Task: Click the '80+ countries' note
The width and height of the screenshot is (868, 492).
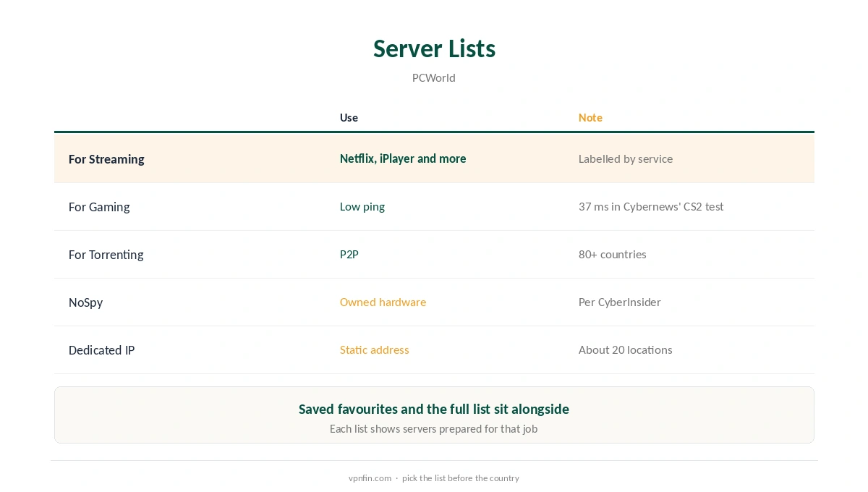Action: [613, 255]
